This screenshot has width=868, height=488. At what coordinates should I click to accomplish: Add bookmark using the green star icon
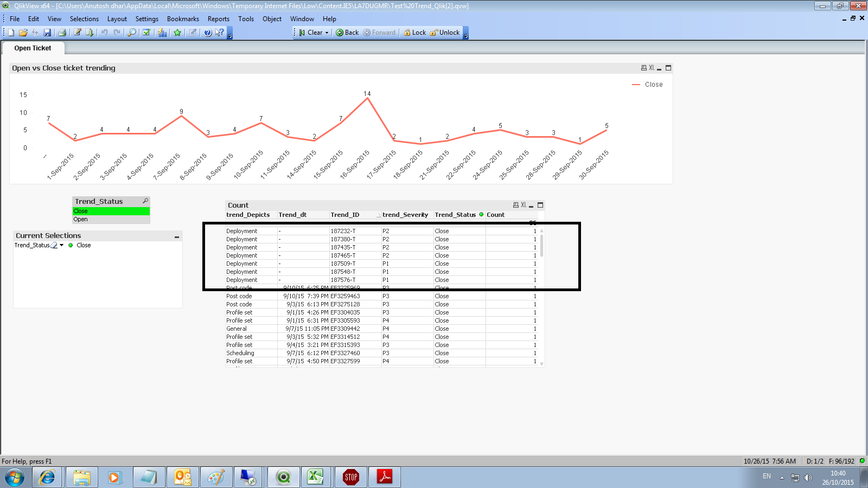[x=177, y=33]
